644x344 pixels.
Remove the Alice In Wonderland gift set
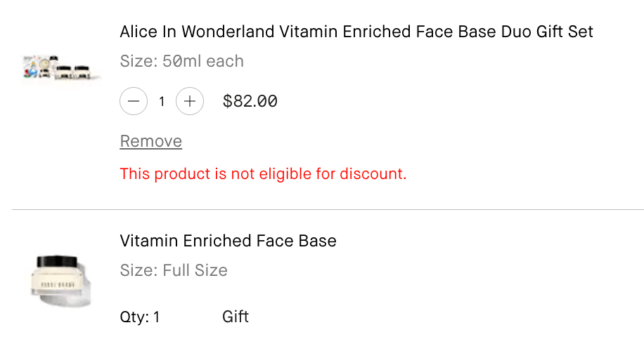tap(150, 141)
